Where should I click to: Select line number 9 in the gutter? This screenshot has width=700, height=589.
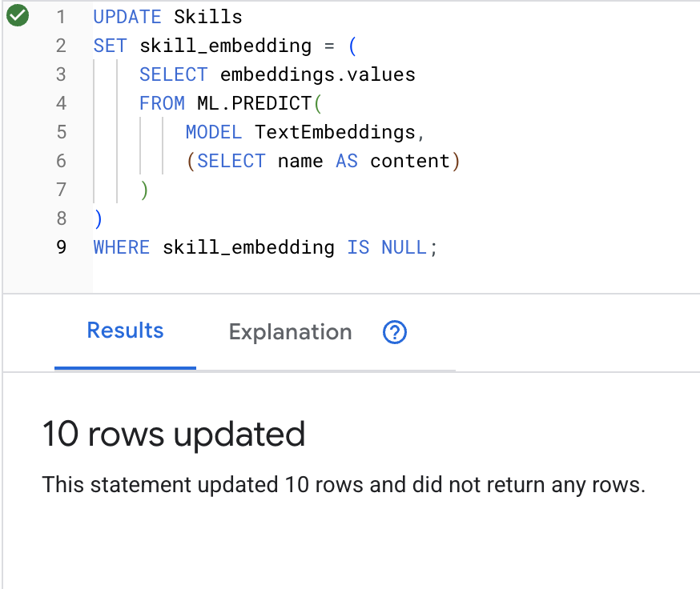[62, 247]
